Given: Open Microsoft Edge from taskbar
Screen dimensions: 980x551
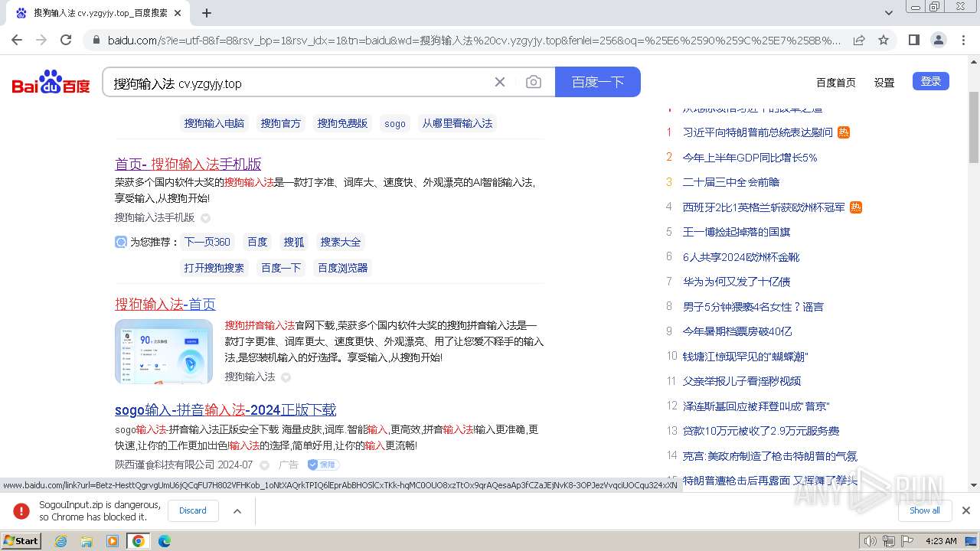Looking at the screenshot, I should pyautogui.click(x=165, y=541).
